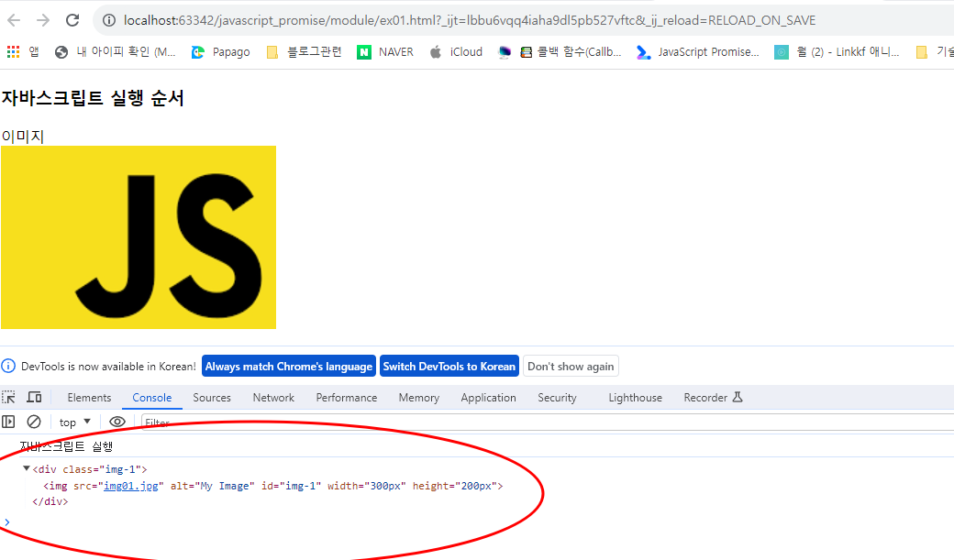The width and height of the screenshot is (954, 560).
Task: Click 'Switch DevTools to Korean' button
Action: 449,366
